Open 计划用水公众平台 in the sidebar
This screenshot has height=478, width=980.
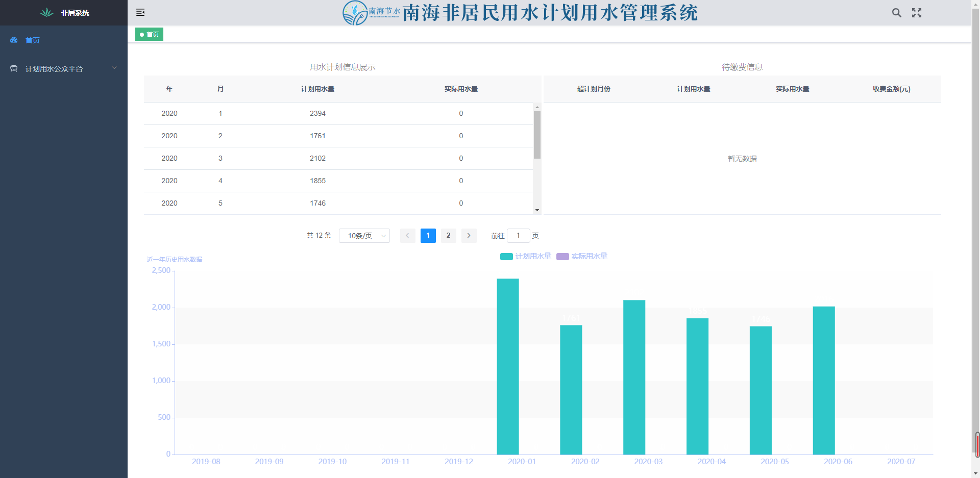(x=64, y=68)
